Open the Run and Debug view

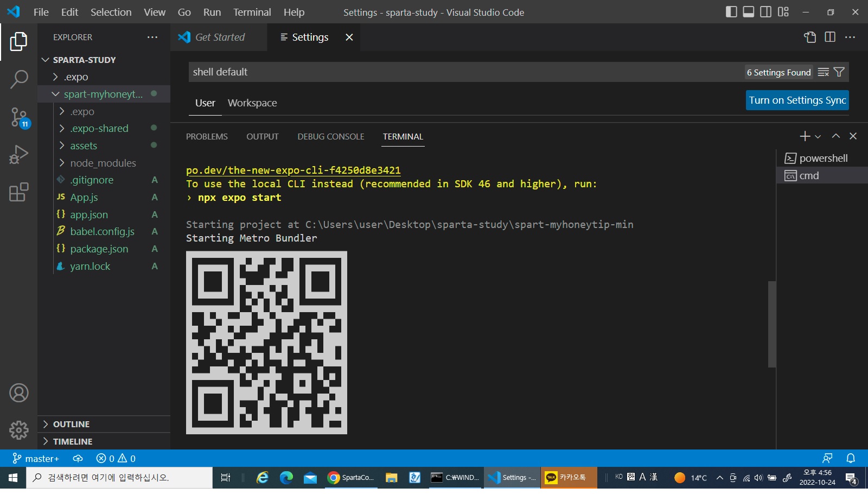tap(18, 155)
